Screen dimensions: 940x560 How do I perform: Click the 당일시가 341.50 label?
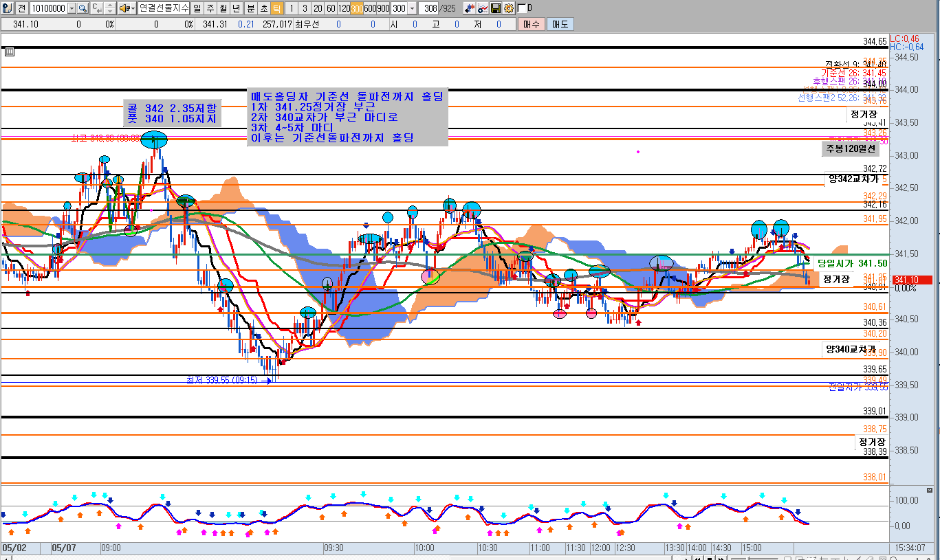[851, 263]
